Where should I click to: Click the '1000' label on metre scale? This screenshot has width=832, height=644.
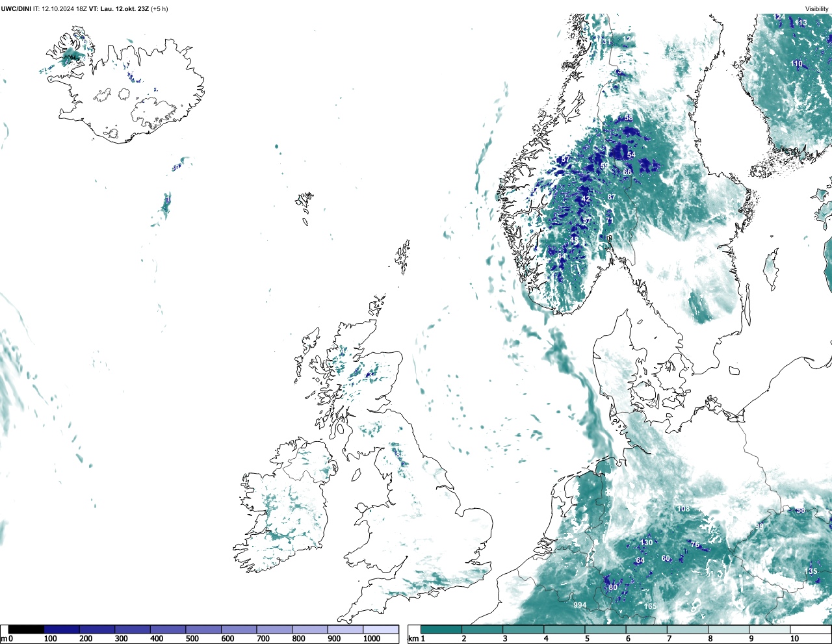pos(372,639)
